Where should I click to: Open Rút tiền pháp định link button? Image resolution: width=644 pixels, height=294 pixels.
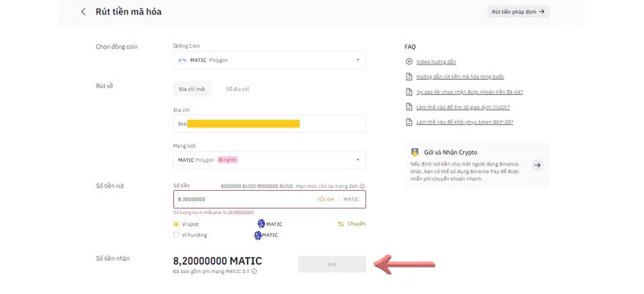[x=518, y=12]
